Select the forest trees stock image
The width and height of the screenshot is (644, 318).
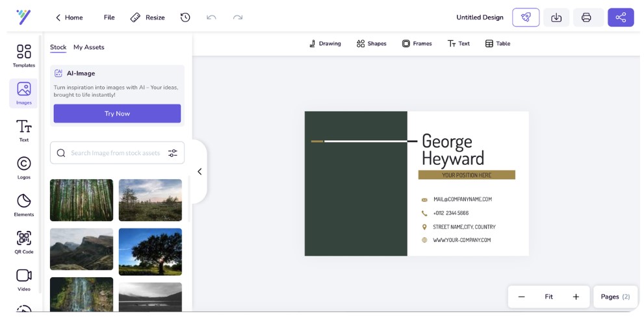pos(81,200)
